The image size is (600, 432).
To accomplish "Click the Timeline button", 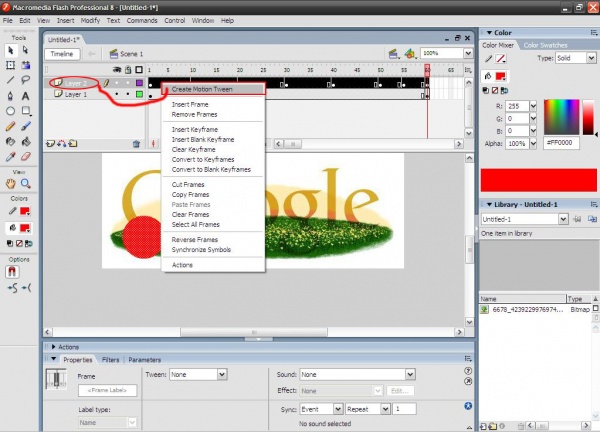I will 62,53.
